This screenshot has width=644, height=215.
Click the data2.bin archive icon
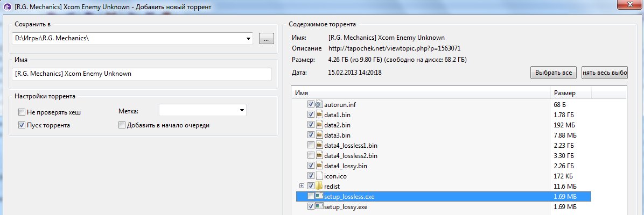tap(319, 125)
